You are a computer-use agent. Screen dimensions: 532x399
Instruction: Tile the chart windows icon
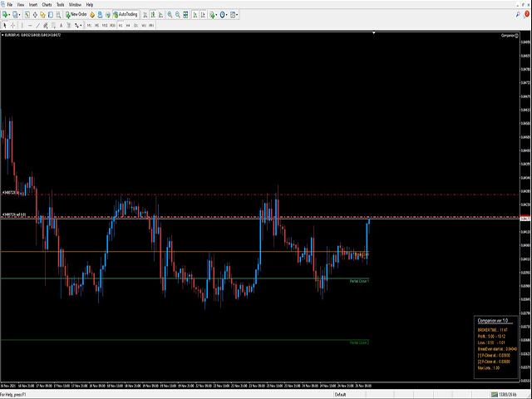click(185, 15)
